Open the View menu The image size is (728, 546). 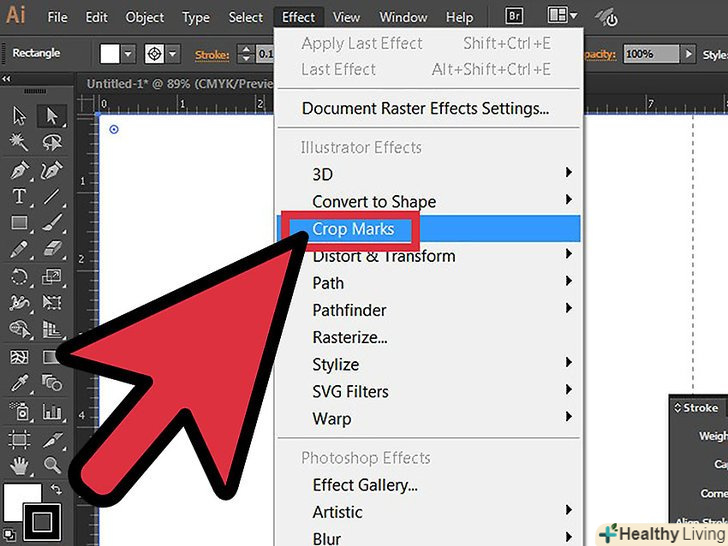pyautogui.click(x=346, y=17)
